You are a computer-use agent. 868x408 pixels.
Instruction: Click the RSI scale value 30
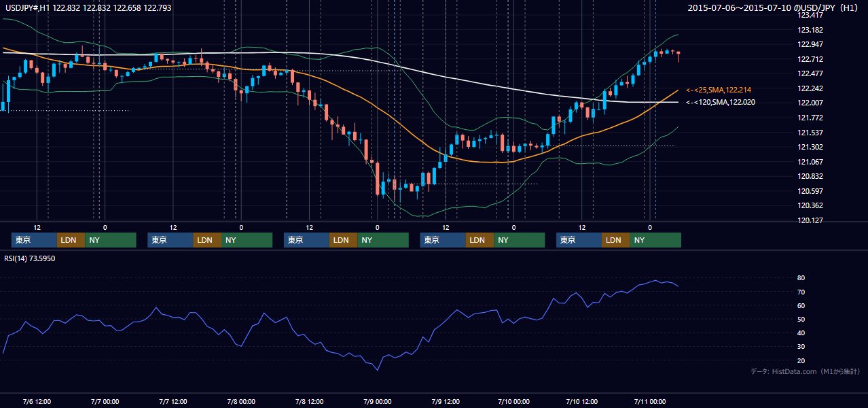pyautogui.click(x=801, y=347)
